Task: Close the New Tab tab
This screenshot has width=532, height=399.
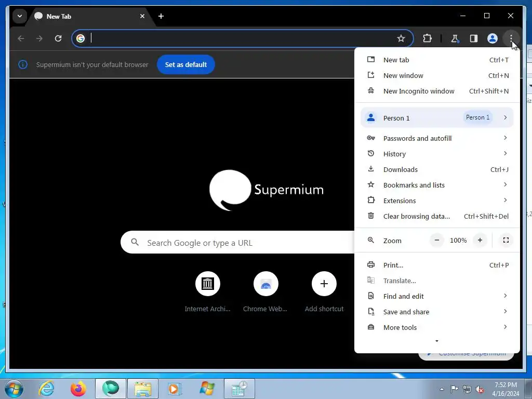Action: pos(142,16)
